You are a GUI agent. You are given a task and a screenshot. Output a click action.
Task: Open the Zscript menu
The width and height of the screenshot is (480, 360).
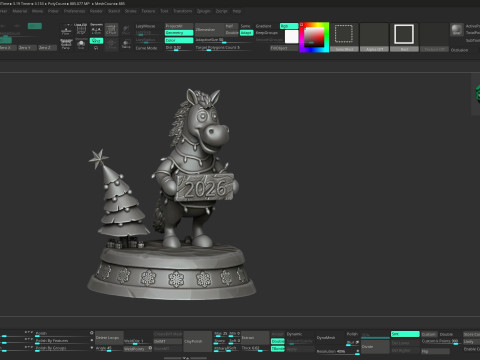221,11
